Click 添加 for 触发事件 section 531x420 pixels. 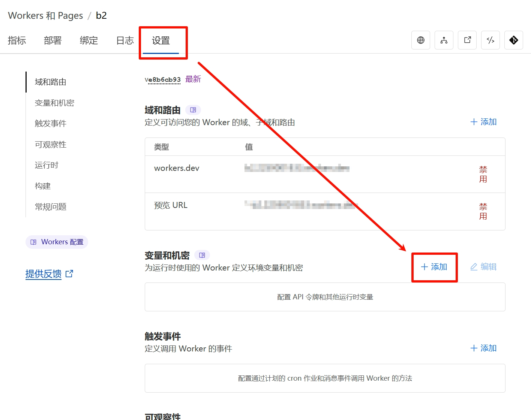483,348
